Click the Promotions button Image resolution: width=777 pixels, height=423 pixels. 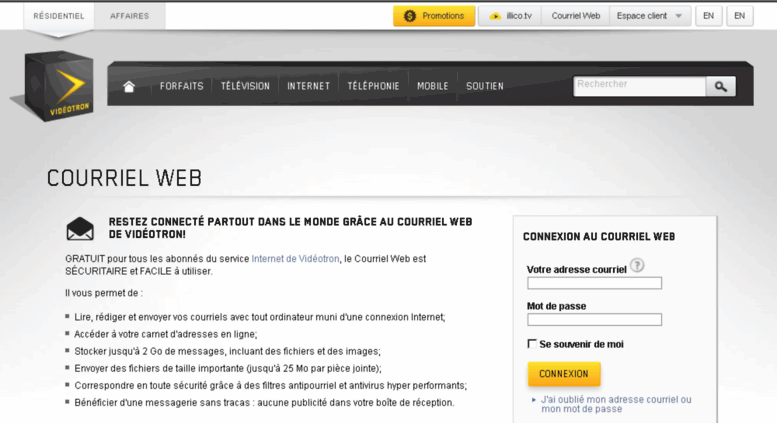click(434, 16)
